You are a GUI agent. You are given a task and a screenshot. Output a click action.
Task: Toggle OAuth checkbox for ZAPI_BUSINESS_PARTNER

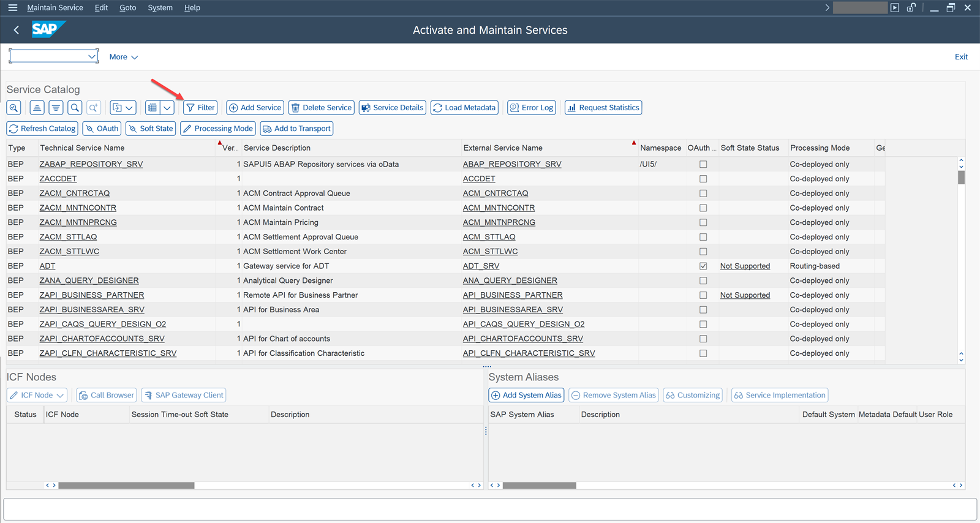pyautogui.click(x=703, y=295)
